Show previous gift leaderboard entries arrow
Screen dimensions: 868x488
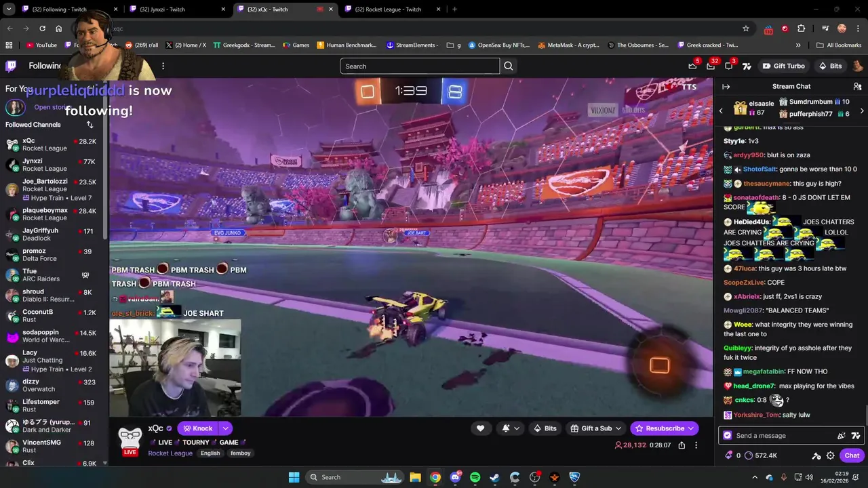click(721, 110)
